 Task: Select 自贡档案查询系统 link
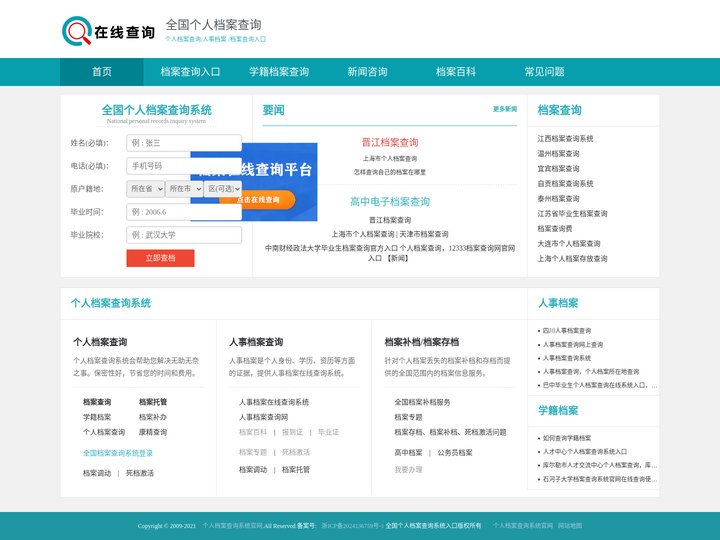click(565, 184)
